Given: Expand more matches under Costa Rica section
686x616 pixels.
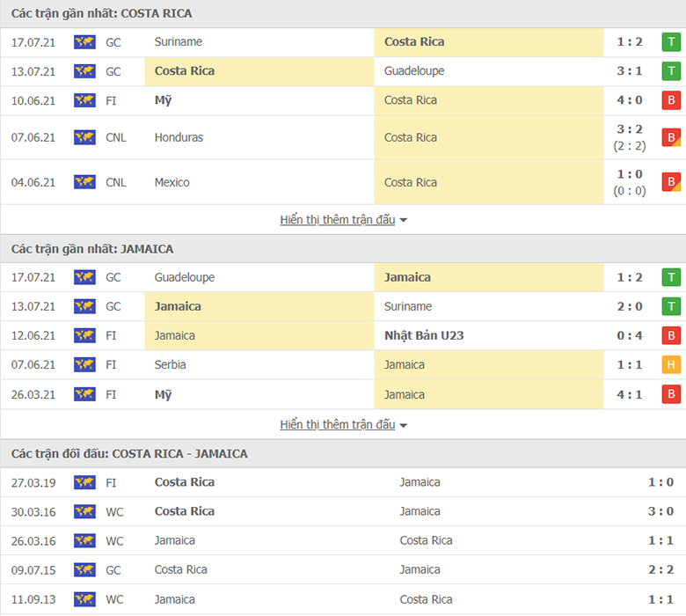Looking at the screenshot, I should 338,220.
